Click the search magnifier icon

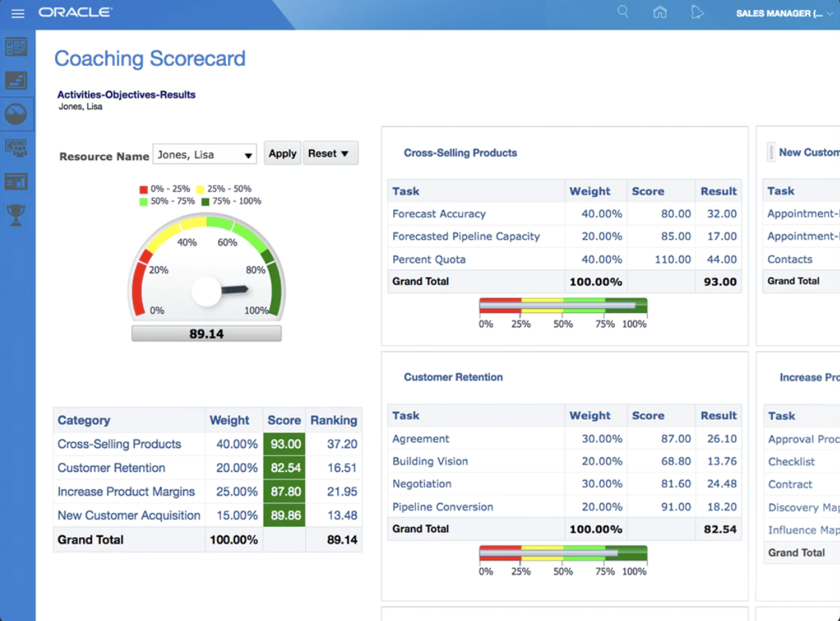623,12
